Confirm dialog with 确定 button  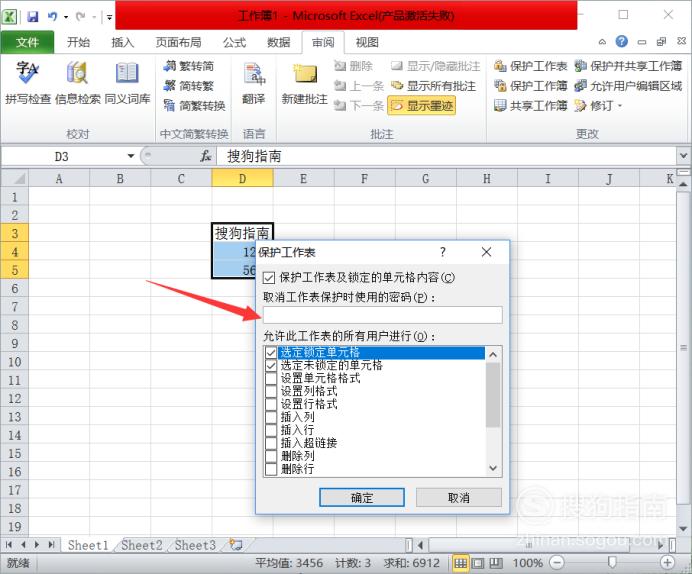[362, 498]
